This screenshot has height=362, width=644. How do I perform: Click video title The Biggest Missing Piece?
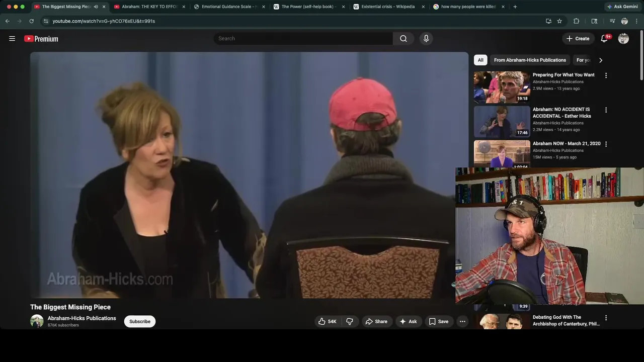(70, 307)
